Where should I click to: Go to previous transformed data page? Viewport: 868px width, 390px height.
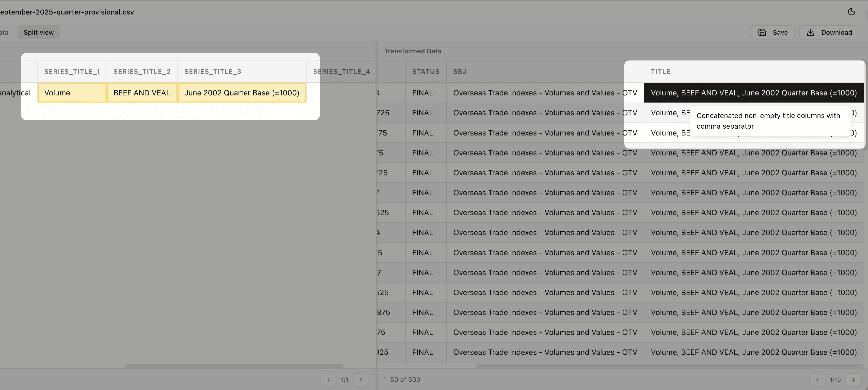point(817,380)
